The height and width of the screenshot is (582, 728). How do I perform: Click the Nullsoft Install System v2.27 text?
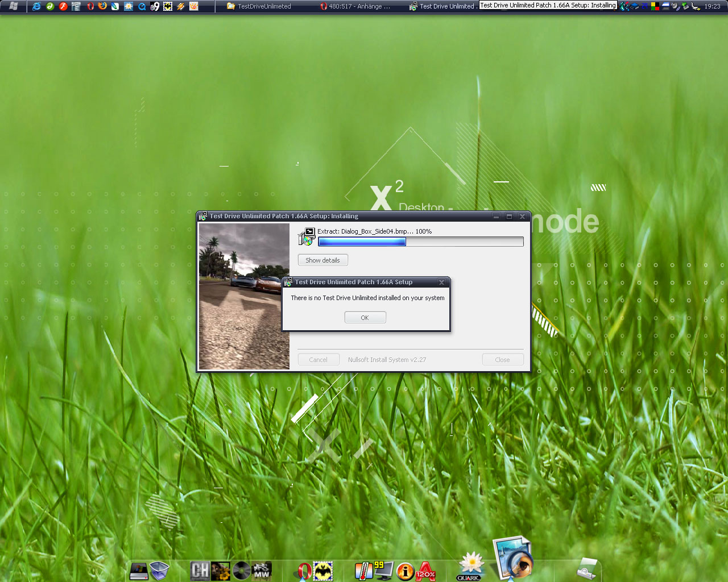click(x=387, y=360)
